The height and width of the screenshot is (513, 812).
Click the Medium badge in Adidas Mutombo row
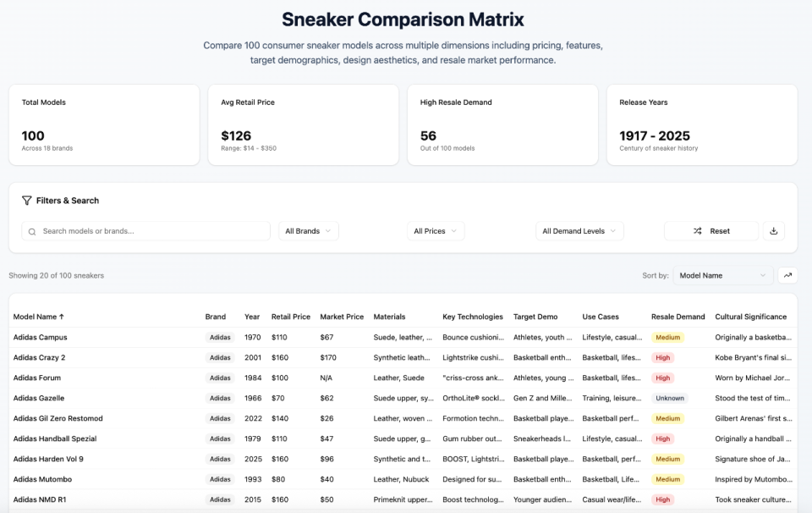coord(667,479)
